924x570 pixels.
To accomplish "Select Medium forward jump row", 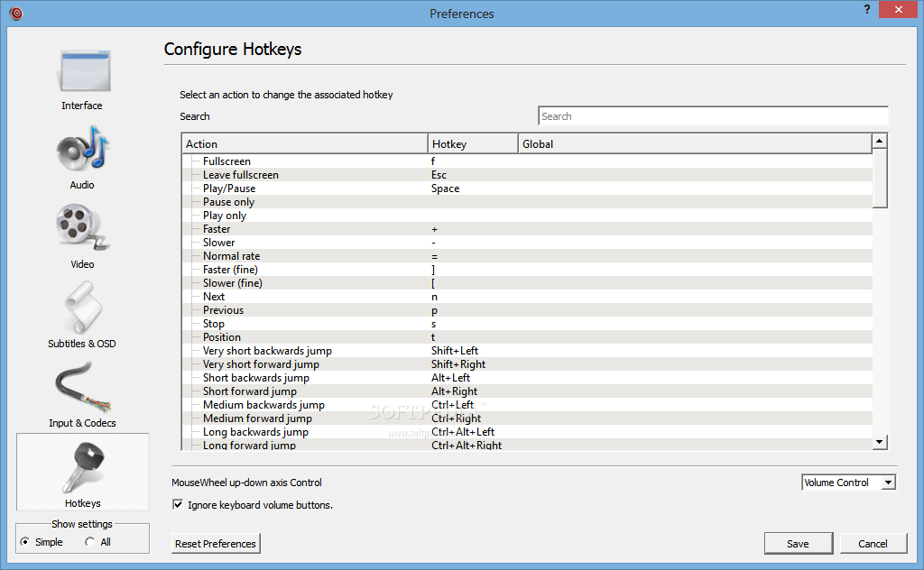I will click(527, 418).
